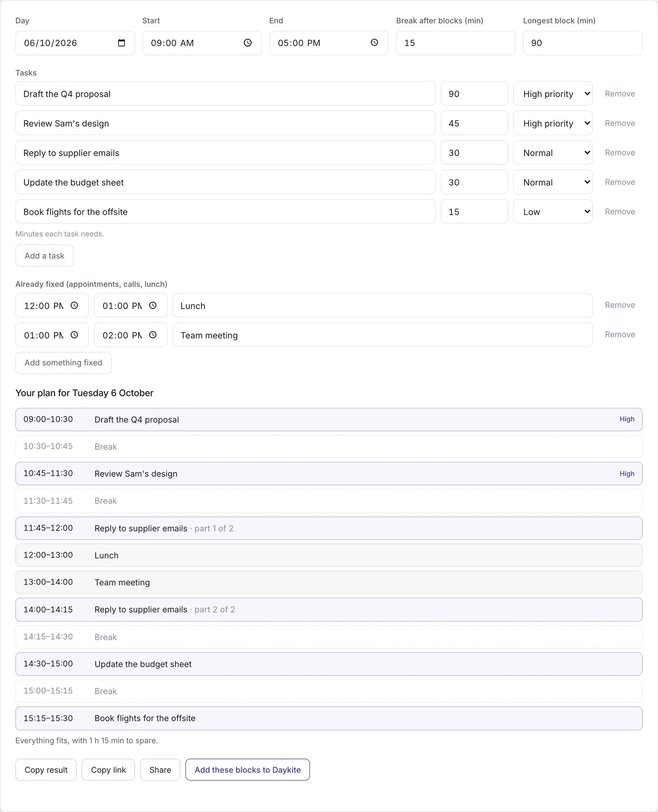The width and height of the screenshot is (658, 812).
Task: Change priority of Reply to supplier emails
Action: 553,153
